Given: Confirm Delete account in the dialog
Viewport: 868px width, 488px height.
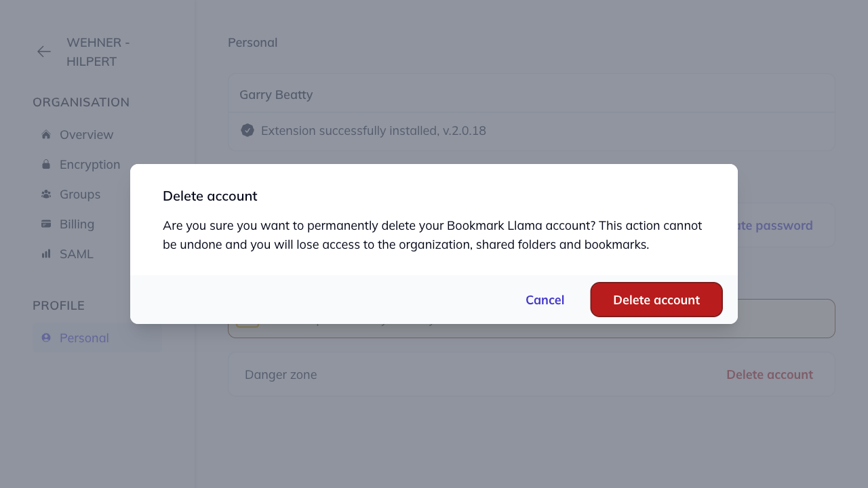Looking at the screenshot, I should coord(656,300).
